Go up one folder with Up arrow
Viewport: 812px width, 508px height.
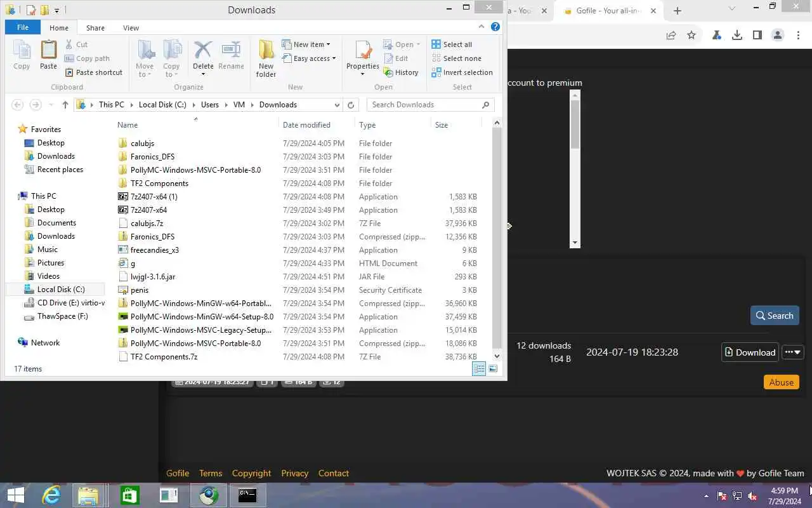click(65, 105)
